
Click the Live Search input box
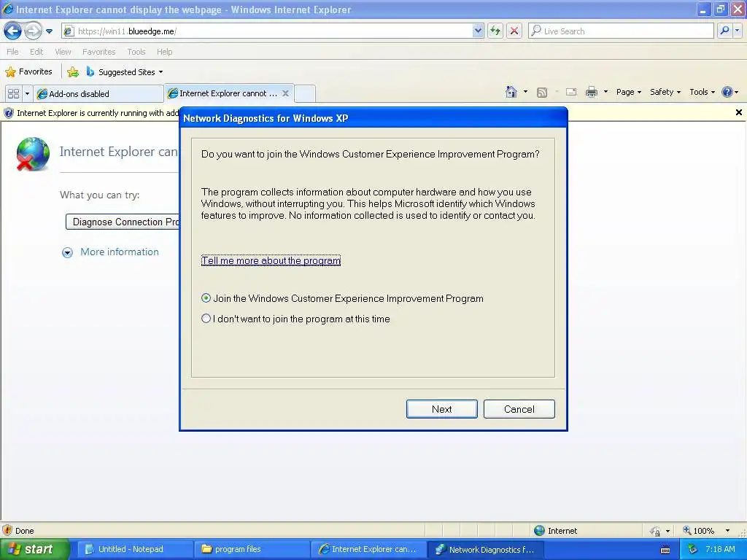pos(621,31)
